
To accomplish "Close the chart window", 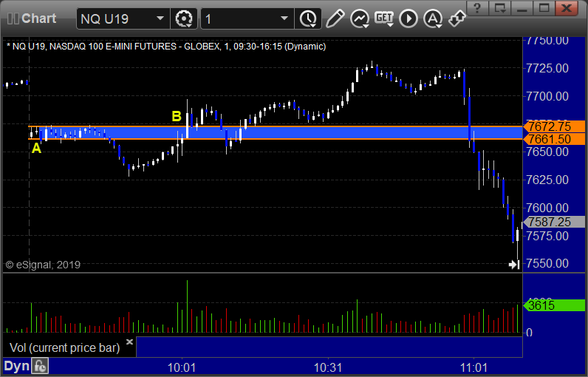I will [x=567, y=7].
